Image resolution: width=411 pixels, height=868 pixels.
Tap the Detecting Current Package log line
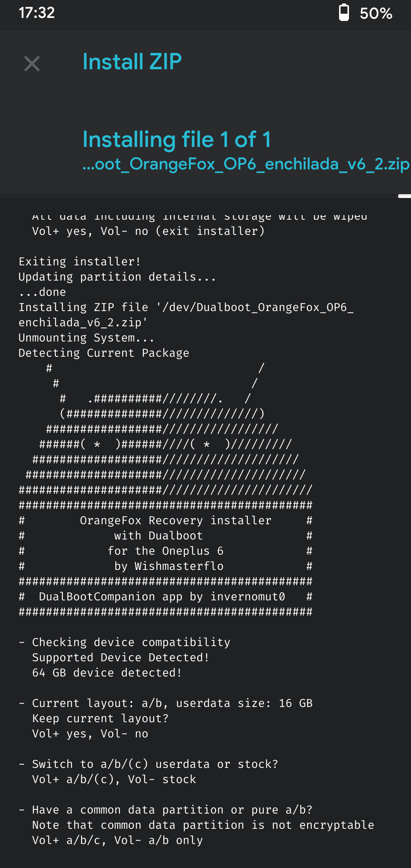(x=104, y=353)
